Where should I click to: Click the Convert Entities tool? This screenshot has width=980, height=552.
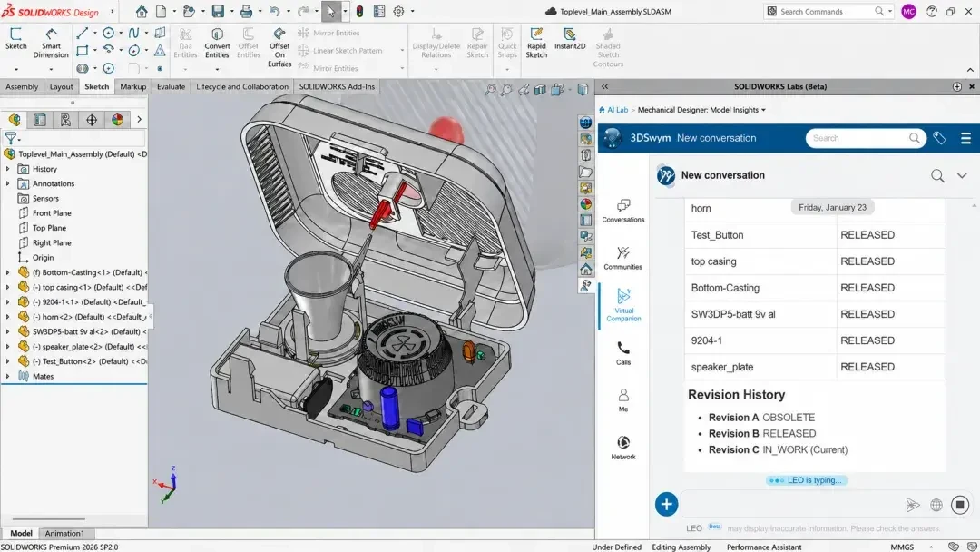(217, 43)
